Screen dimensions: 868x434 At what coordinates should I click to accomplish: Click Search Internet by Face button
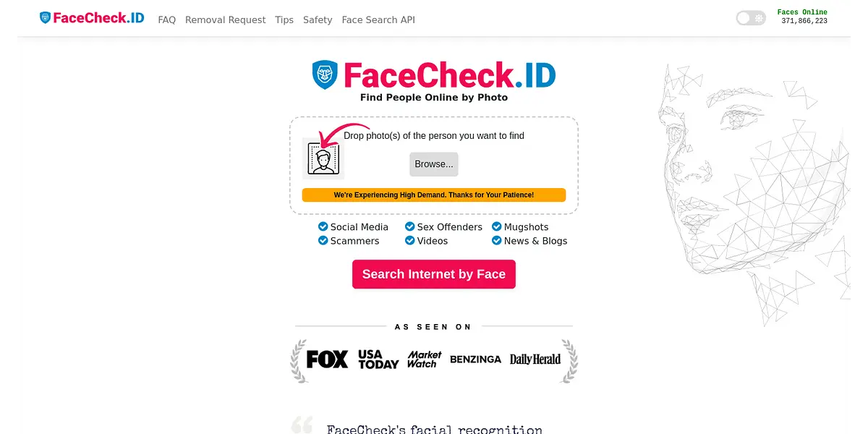pos(434,274)
